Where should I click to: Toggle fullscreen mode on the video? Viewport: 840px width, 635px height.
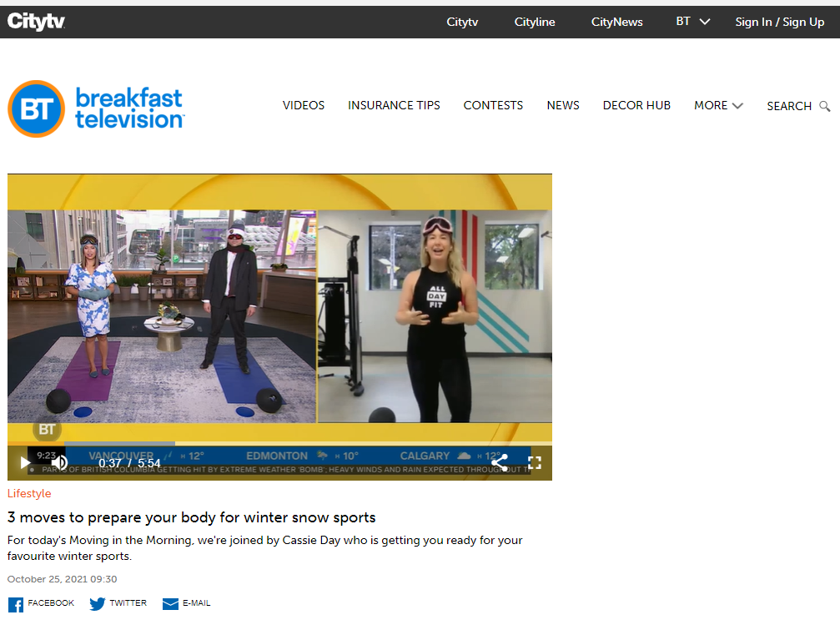point(534,461)
